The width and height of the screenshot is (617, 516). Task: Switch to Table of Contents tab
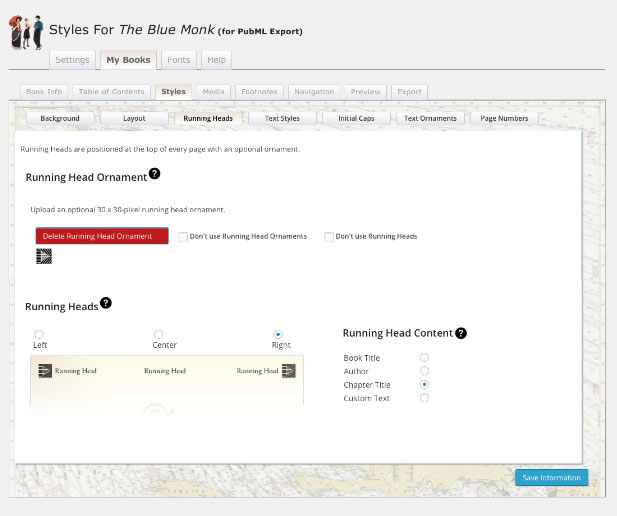click(112, 91)
